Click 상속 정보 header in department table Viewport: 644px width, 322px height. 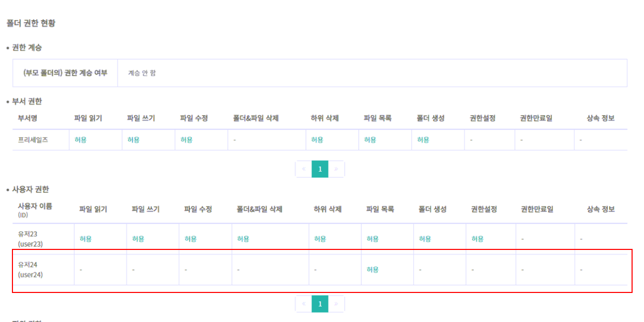coord(600,118)
